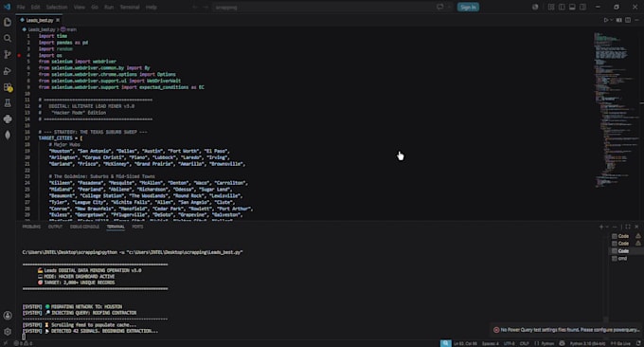Switch to the PORTS panel tab
Viewport: 644px width, 347px height.
point(137,227)
